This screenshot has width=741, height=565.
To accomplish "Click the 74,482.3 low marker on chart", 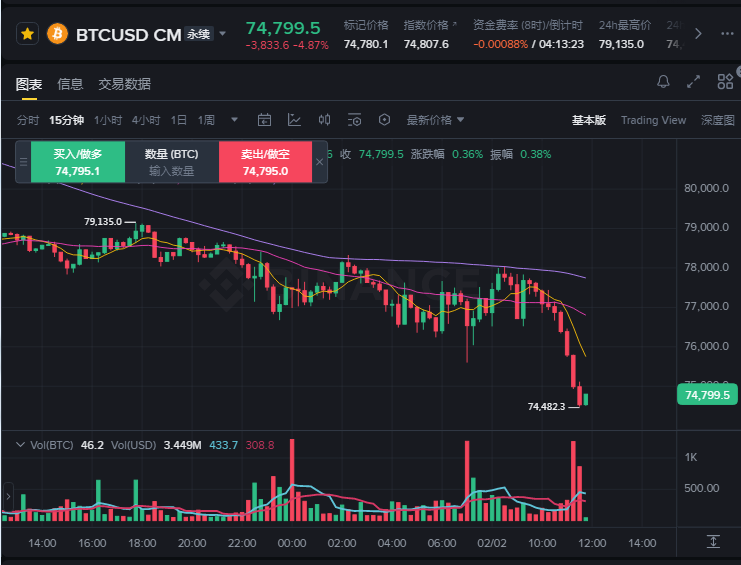I will click(546, 406).
